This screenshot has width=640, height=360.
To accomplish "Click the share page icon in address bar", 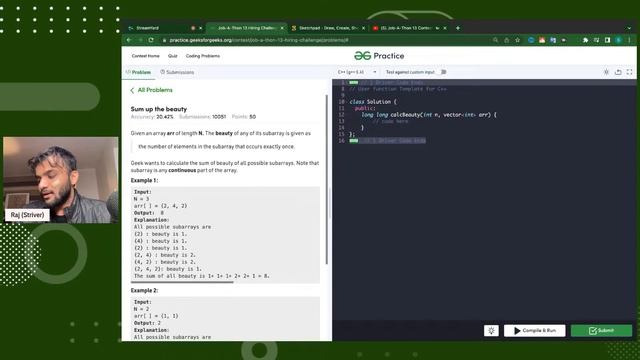I will pos(507,40).
